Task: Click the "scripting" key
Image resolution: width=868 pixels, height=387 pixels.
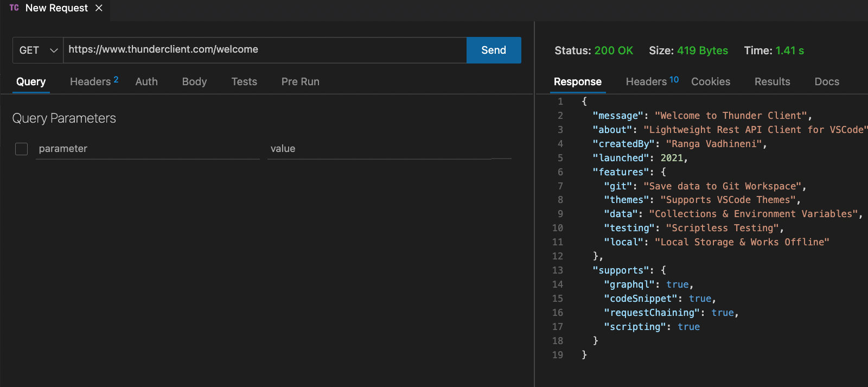Action: (x=635, y=327)
